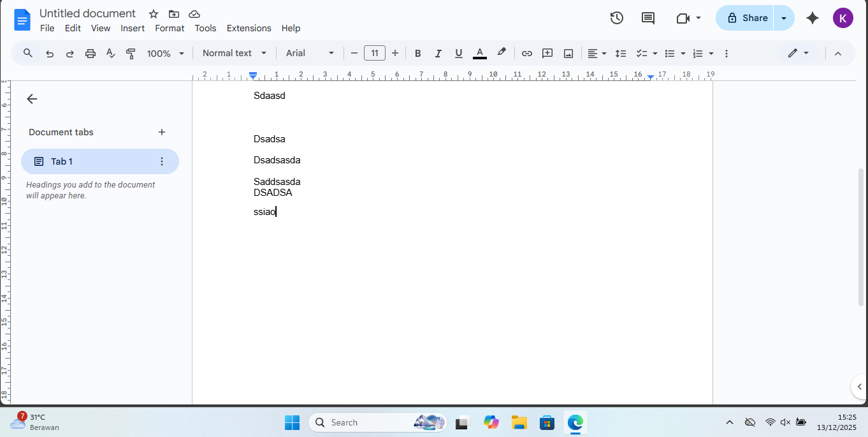Image resolution: width=868 pixels, height=437 pixels.
Task: Open the Format menu
Action: (169, 28)
